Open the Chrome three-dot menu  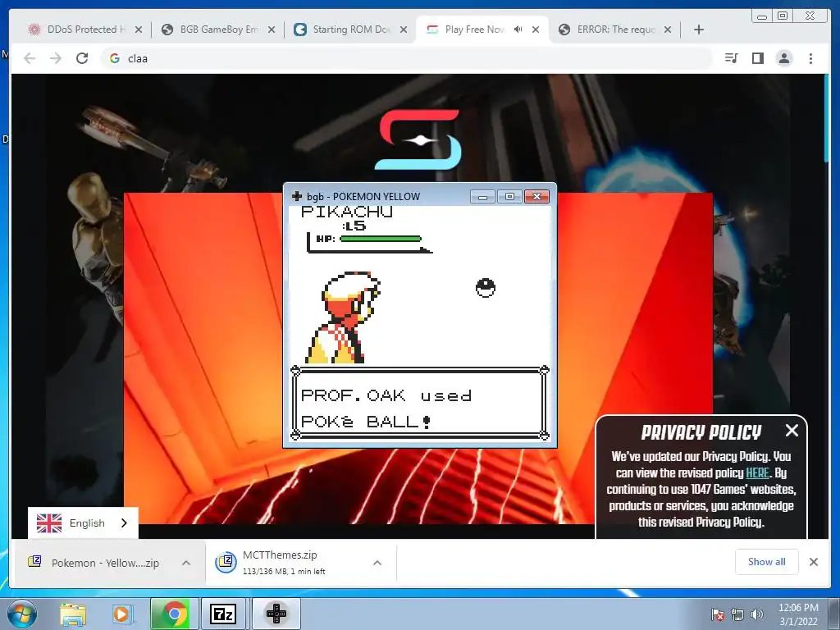pyautogui.click(x=810, y=58)
